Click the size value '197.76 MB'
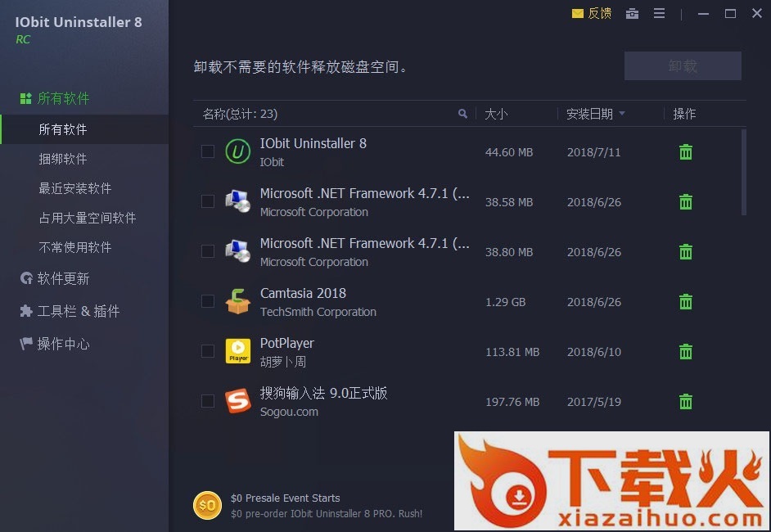The width and height of the screenshot is (771, 532). tap(512, 402)
